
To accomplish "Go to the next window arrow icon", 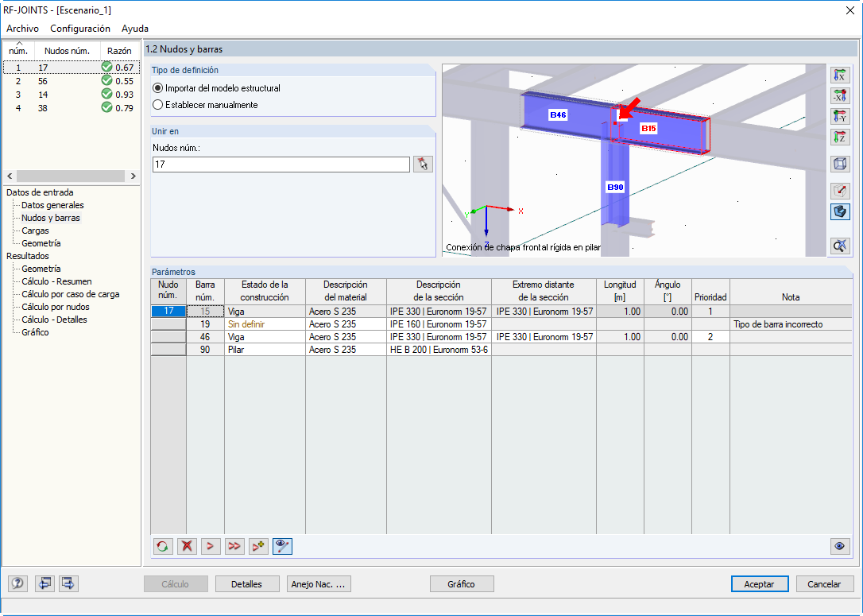I will click(x=68, y=583).
